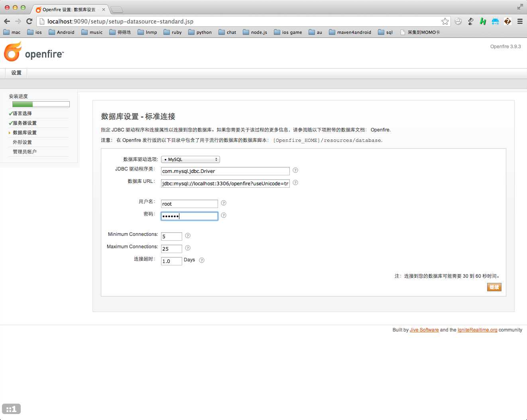The height and width of the screenshot is (420, 527).
Task: Open help icon next to password field
Action: pyautogui.click(x=224, y=215)
